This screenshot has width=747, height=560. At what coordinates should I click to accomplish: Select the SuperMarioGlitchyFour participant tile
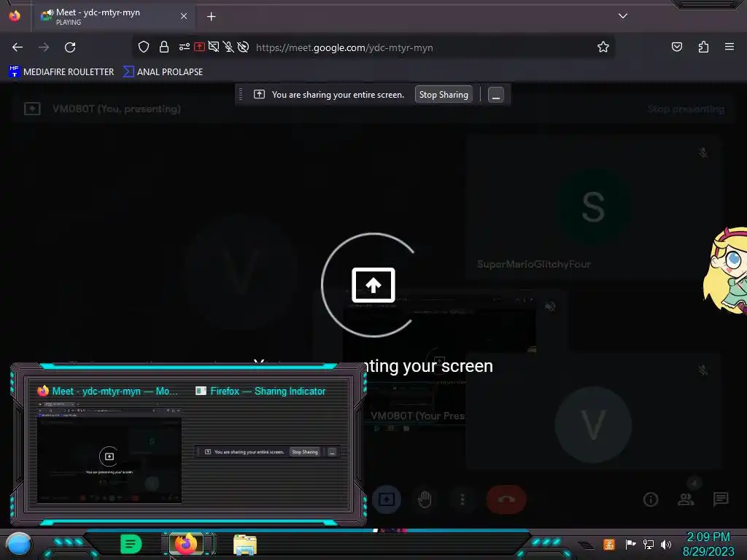point(594,208)
